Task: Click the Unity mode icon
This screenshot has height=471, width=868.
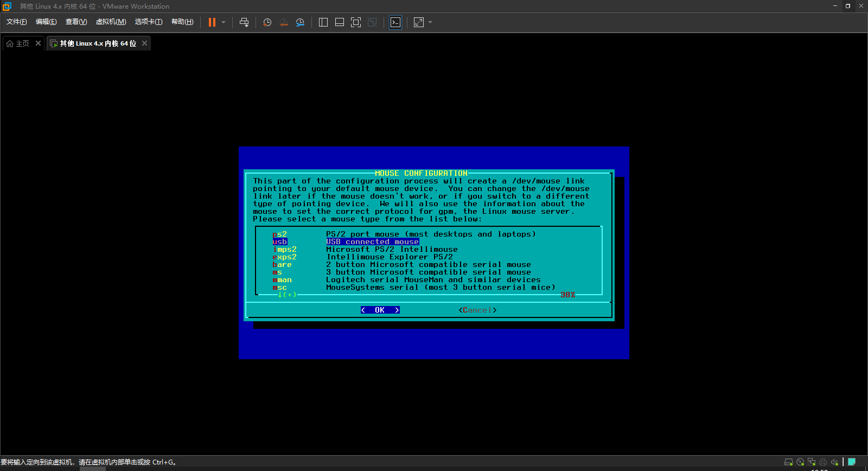Action: [372, 22]
